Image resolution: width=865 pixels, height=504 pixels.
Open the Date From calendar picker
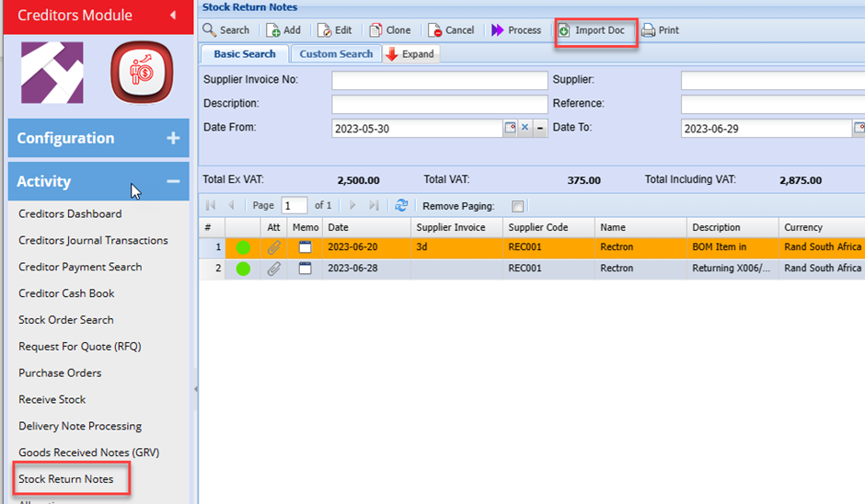(x=510, y=129)
